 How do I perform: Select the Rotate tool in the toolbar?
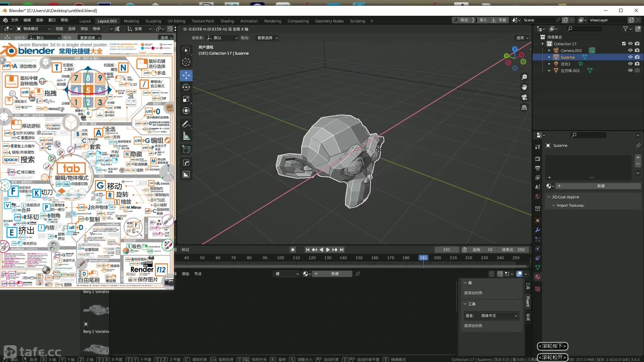tap(186, 87)
